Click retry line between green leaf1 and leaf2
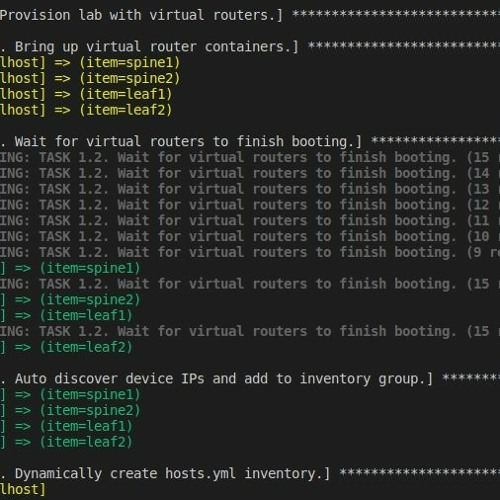The width and height of the screenshot is (500, 500). tap(250, 331)
